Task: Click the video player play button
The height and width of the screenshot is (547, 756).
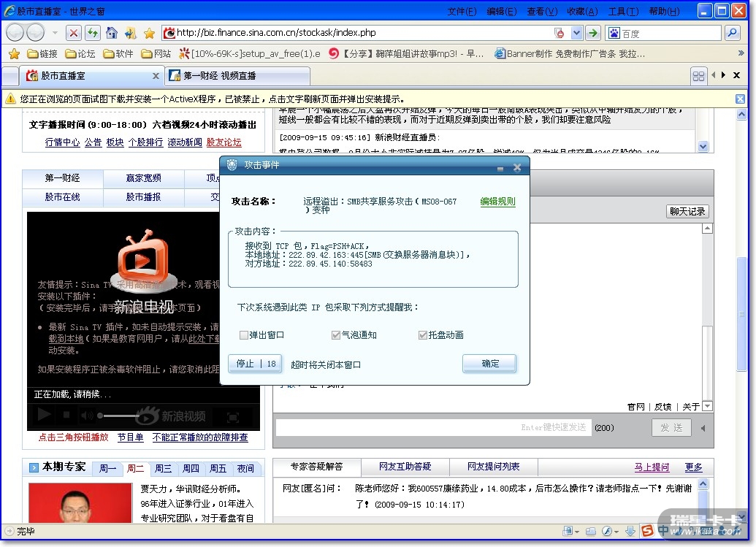Action: 44,415
